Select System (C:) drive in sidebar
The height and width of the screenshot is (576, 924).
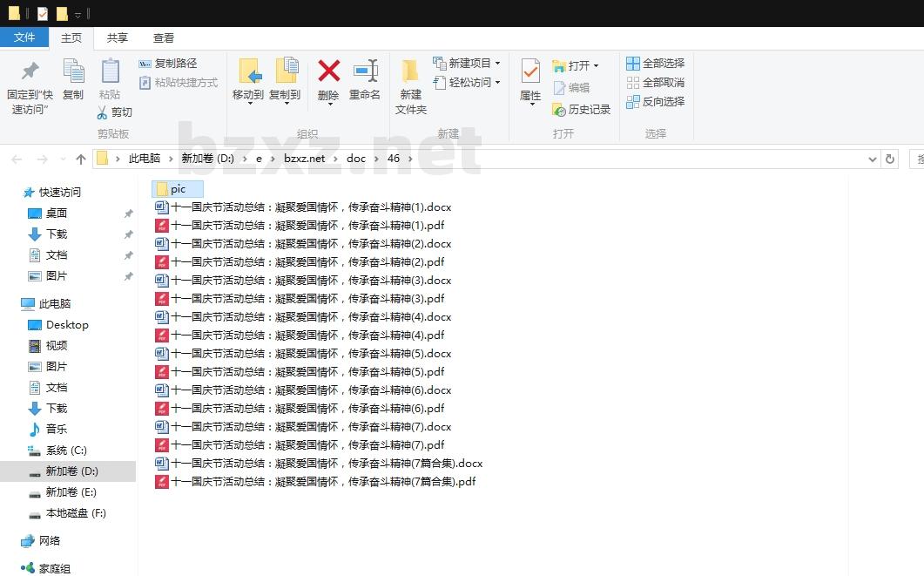[66, 451]
